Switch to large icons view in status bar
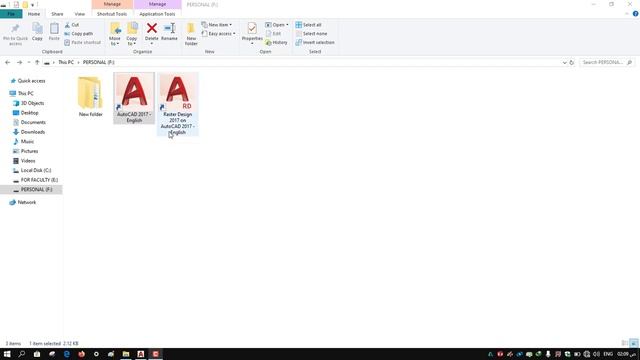The width and height of the screenshot is (640, 360). [x=633, y=343]
